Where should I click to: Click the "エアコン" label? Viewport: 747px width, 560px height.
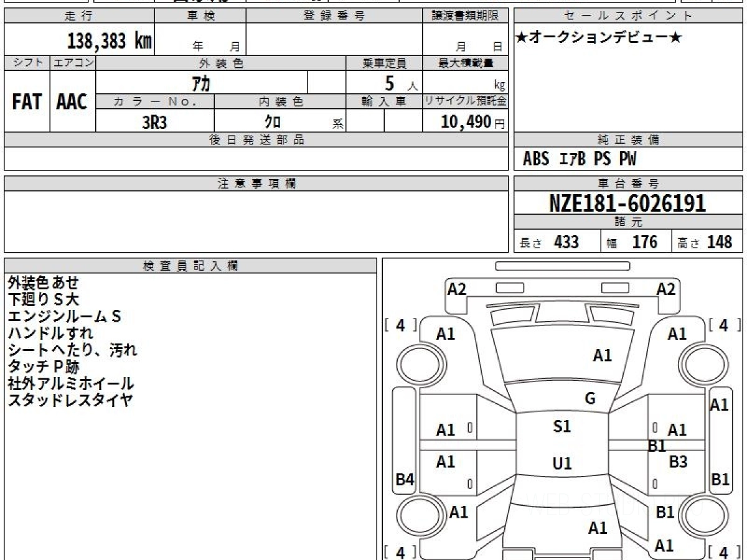pos(73,63)
